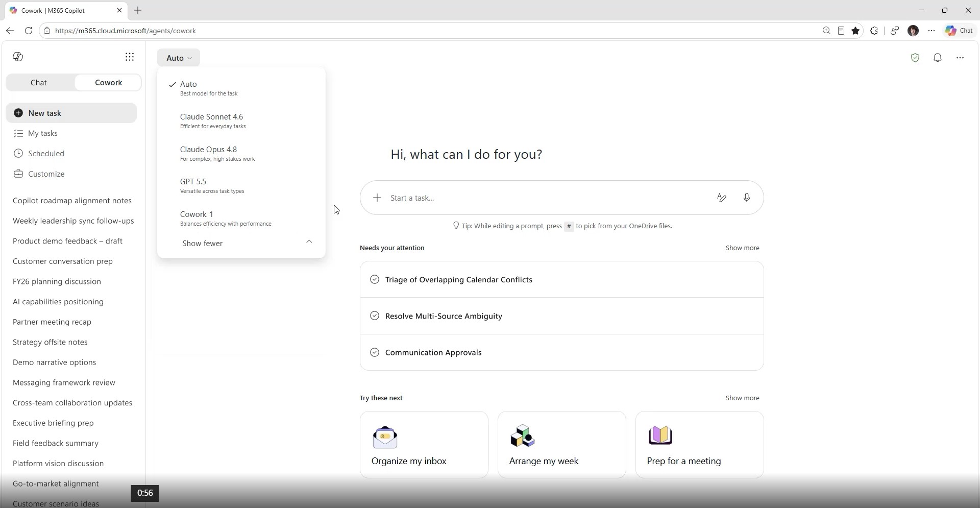Viewport: 980px width, 508px height.
Task: Open the Cowork more options menu
Action: (x=960, y=58)
